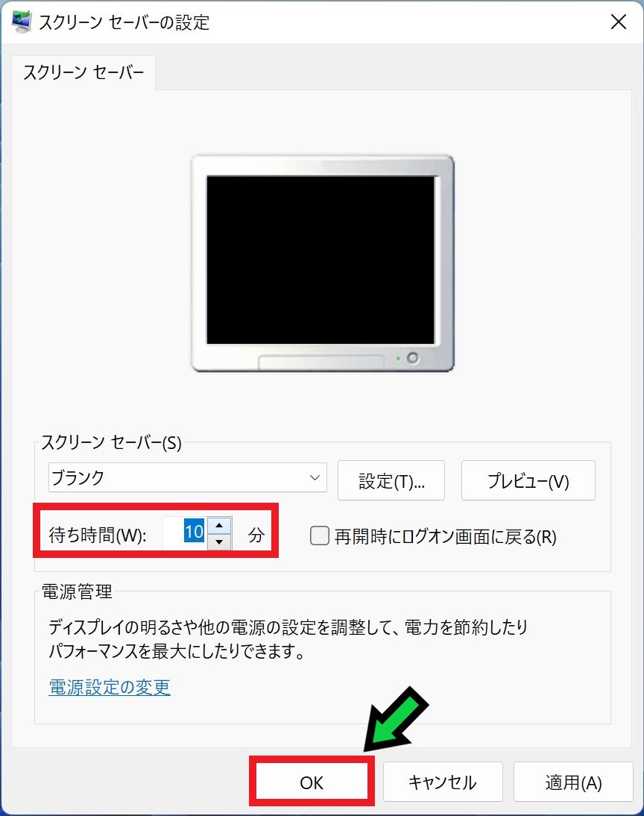Click the 待ち時間(W) label
Viewport: 644px width, 816px height.
click(x=98, y=535)
